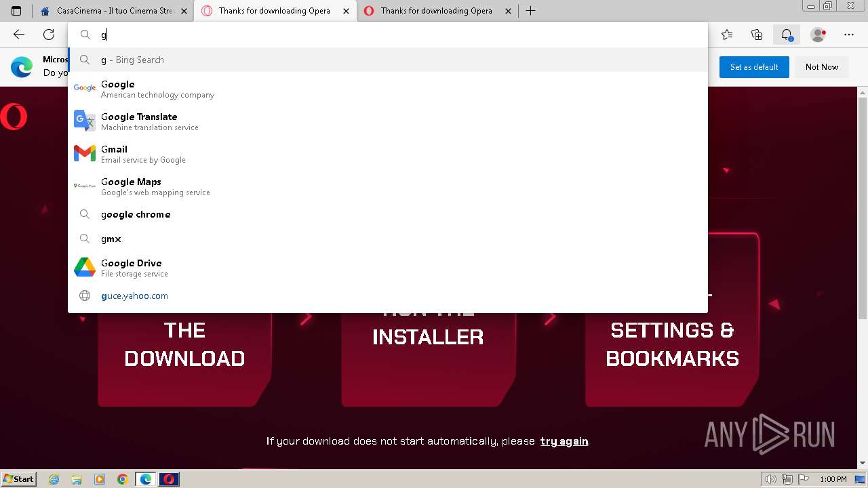Open the Settings and more menu

(x=849, y=35)
